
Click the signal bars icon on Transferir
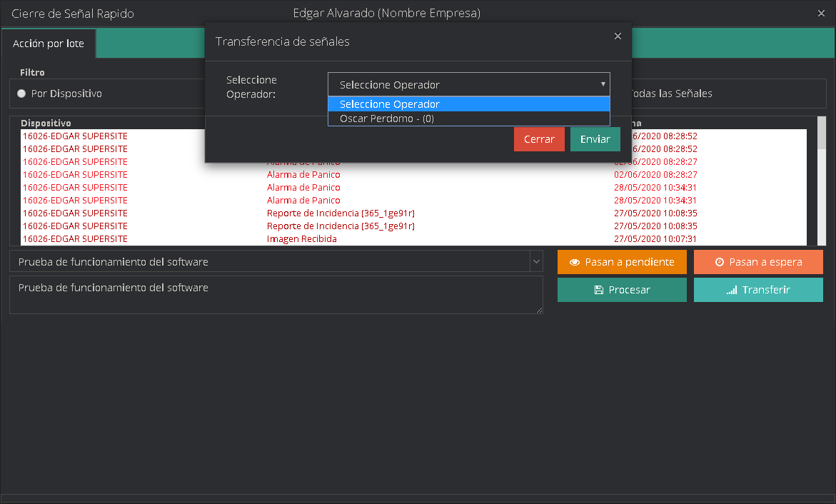pos(731,291)
